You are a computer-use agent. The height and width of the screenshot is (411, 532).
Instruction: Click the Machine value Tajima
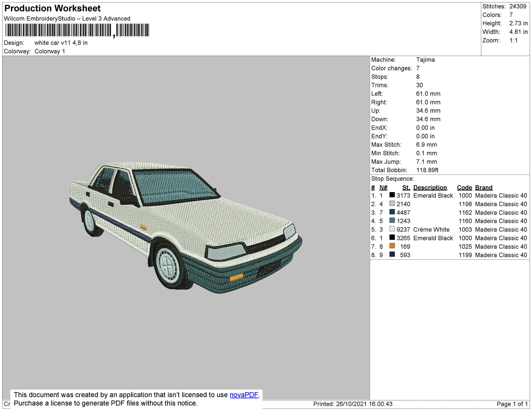[425, 60]
